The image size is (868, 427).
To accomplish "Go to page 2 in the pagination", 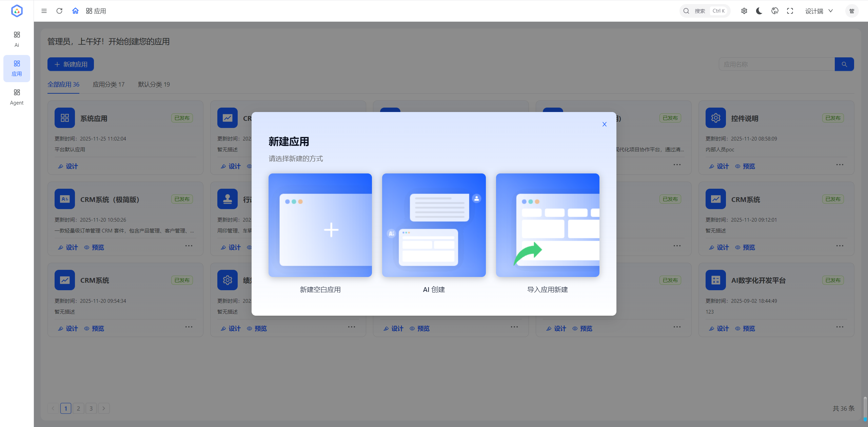I will (78, 408).
